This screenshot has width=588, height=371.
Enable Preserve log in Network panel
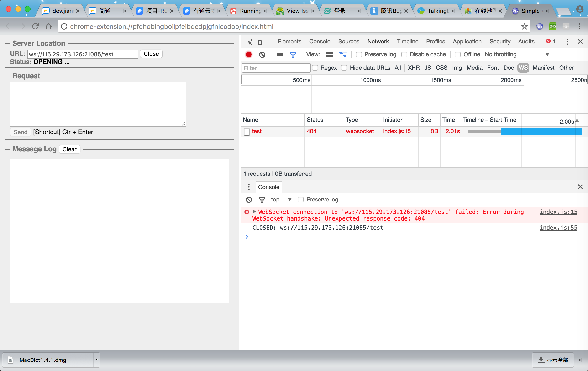click(x=359, y=54)
